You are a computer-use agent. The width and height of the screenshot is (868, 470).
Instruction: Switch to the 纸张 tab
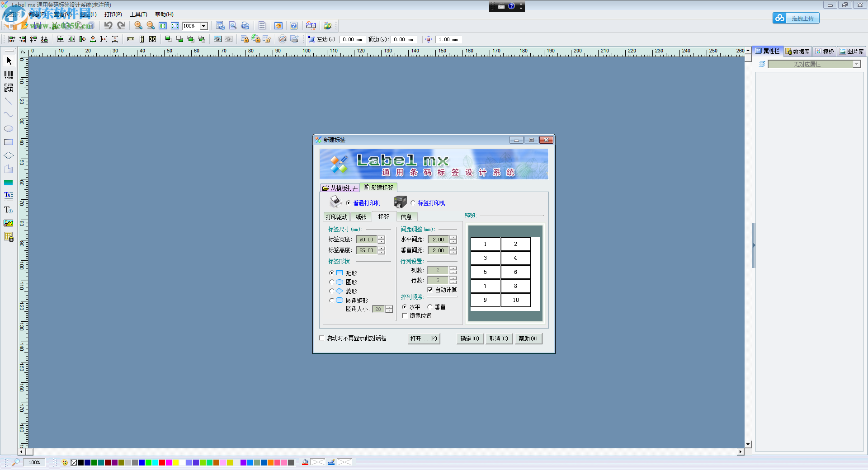[x=361, y=217]
